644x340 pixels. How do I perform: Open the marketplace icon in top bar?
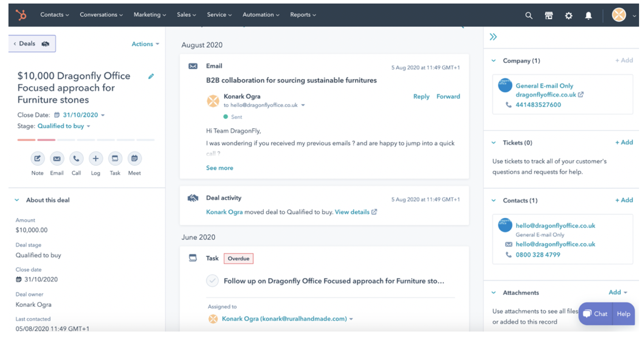pos(549,15)
